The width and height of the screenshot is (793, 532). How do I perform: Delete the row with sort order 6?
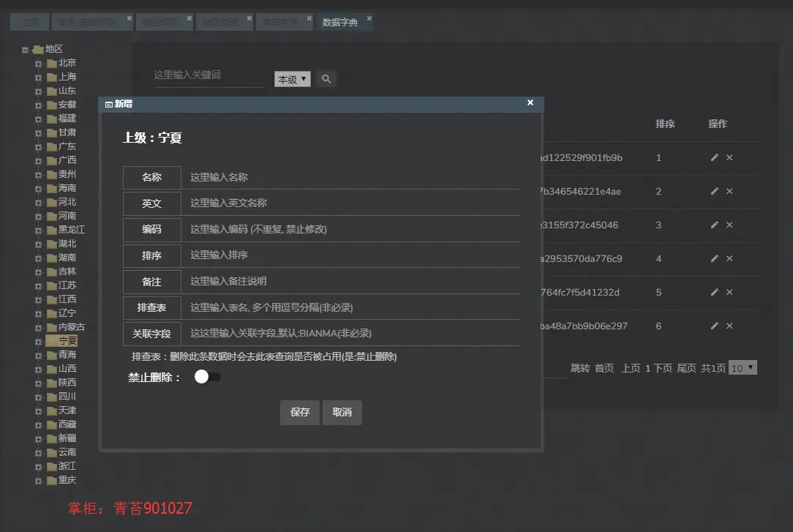pyautogui.click(x=729, y=326)
